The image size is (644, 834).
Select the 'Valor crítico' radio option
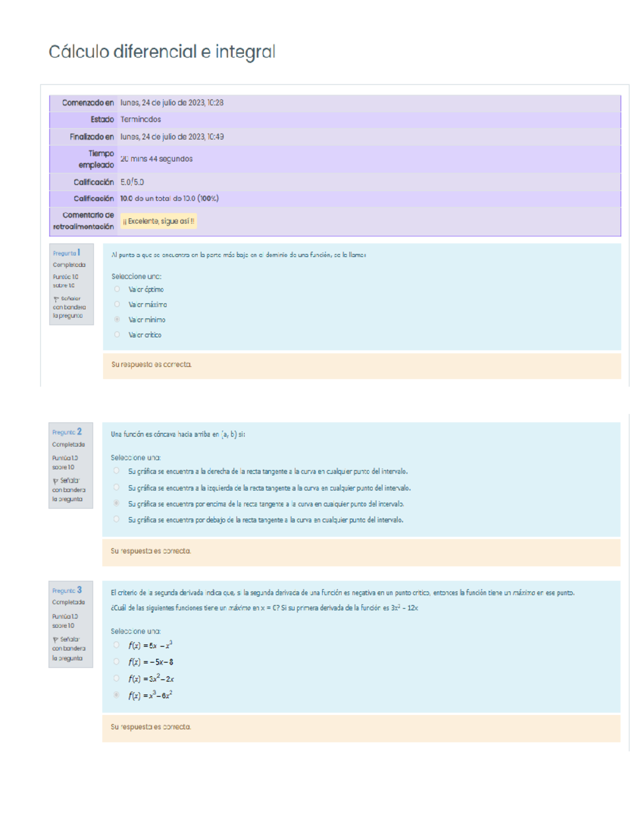(x=117, y=334)
